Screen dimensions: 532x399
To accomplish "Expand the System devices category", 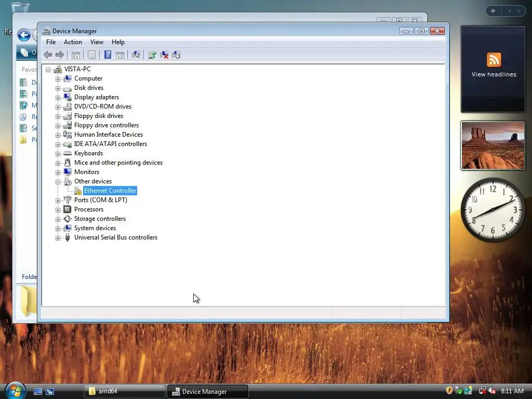I will point(58,229).
